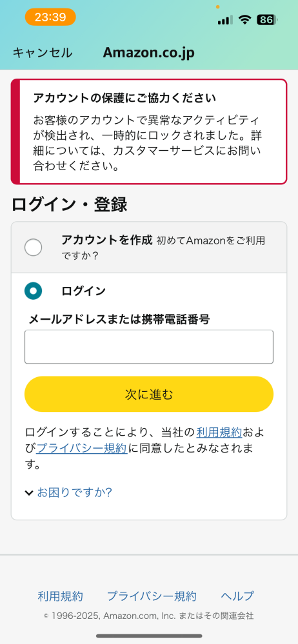Tap the battery level indicator
This screenshot has width=298, height=644.
pos(267,19)
